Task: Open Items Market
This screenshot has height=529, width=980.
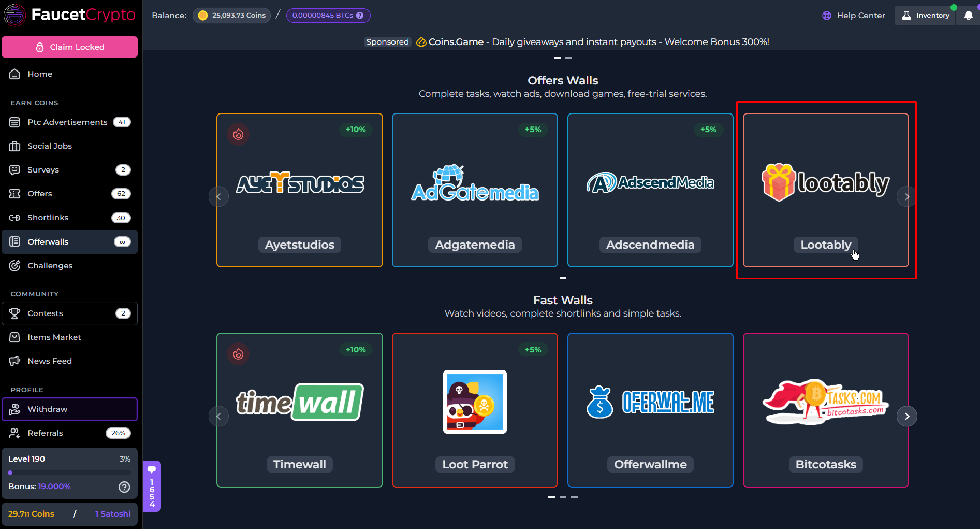Action: pyautogui.click(x=70, y=337)
